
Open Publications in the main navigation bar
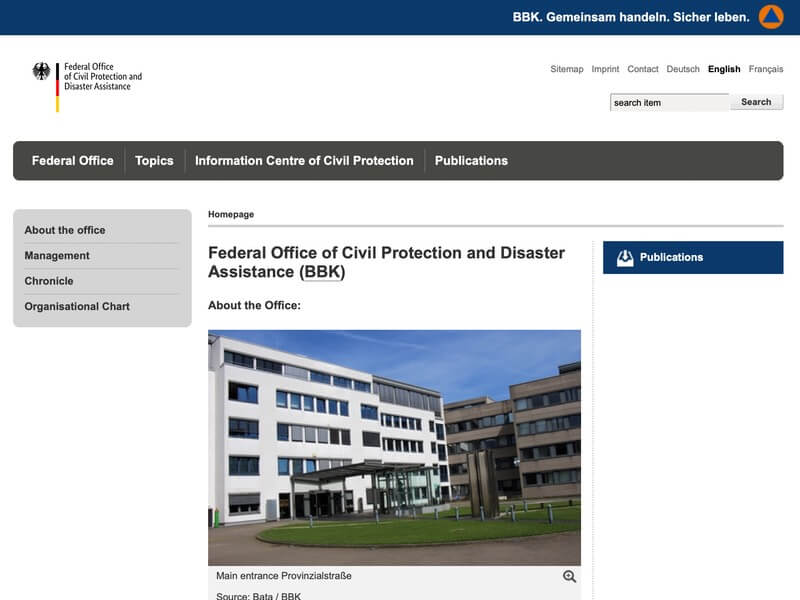471,161
